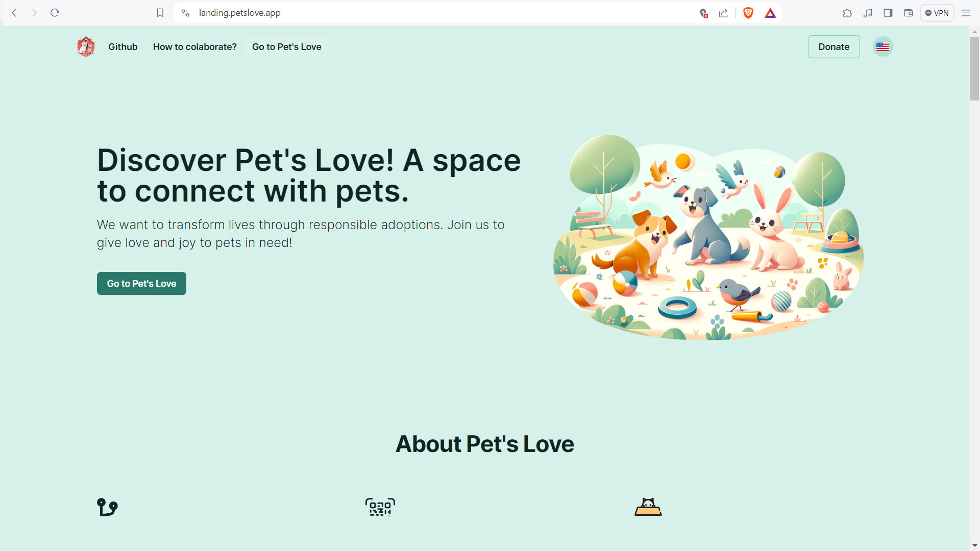Viewport: 980px width, 551px height.
Task: Toggle the browser sidebar panel icon
Action: (x=888, y=13)
